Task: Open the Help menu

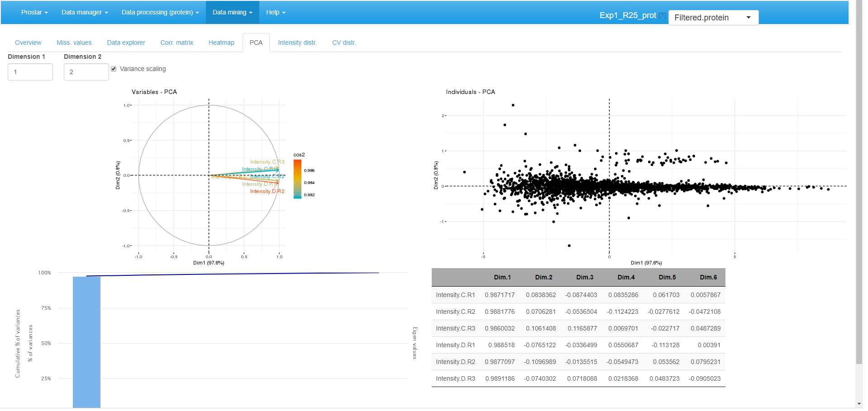Action: point(275,12)
